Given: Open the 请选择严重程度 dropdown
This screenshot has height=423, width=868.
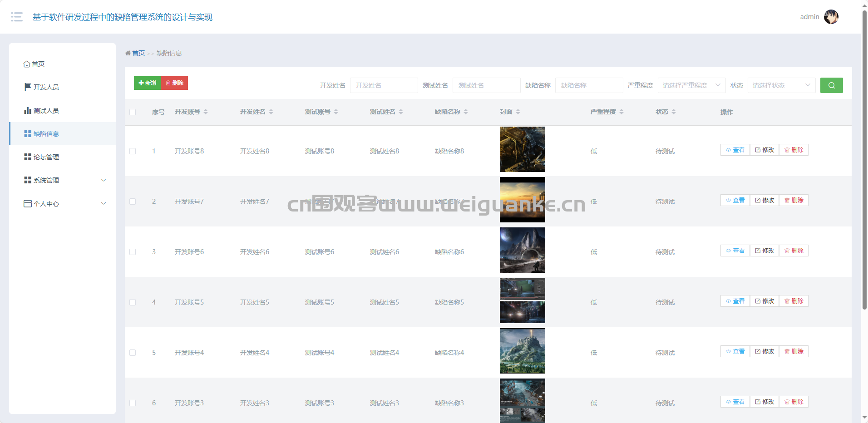Looking at the screenshot, I should point(691,85).
